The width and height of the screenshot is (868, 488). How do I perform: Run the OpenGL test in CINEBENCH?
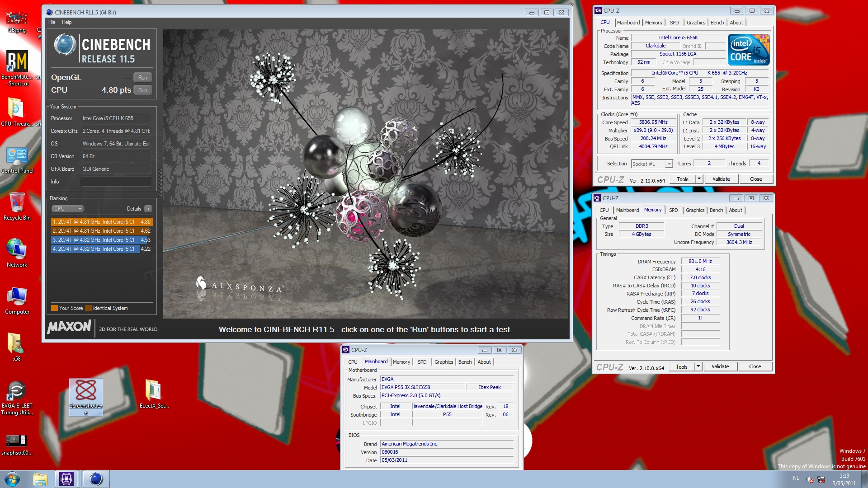143,78
